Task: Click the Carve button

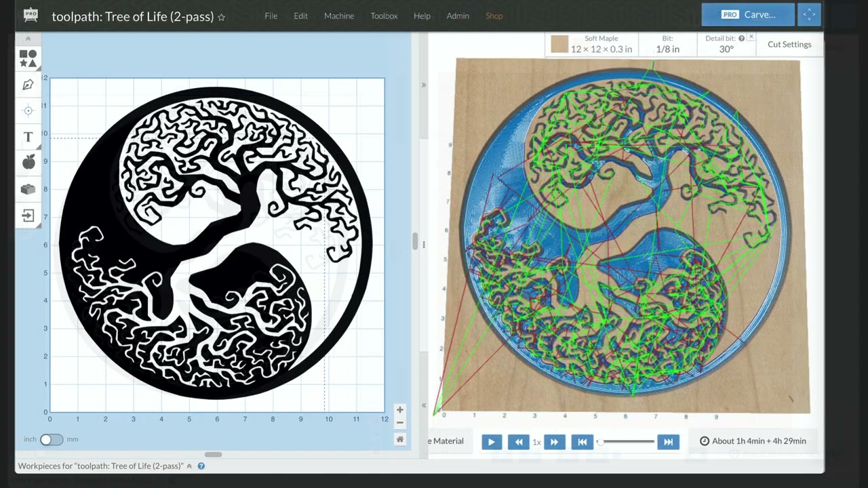Action: point(748,14)
